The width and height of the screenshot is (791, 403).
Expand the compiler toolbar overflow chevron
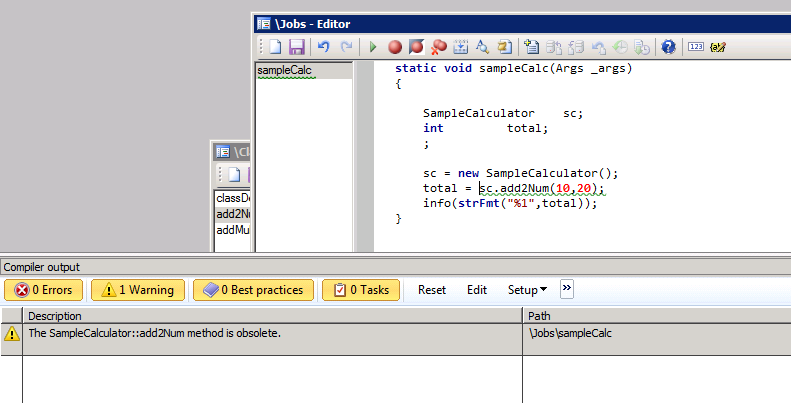point(567,289)
